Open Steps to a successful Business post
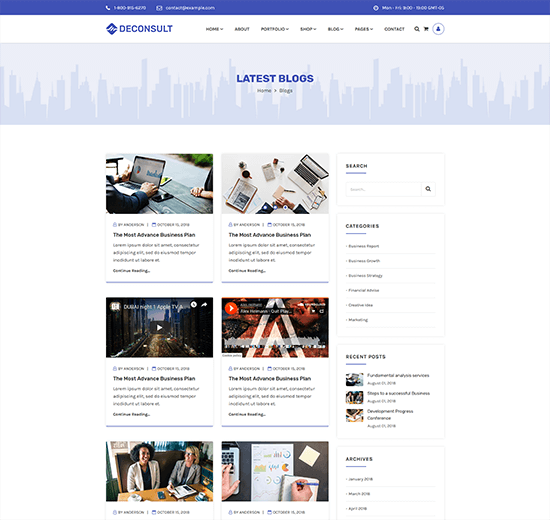Screen dimensions: 550x520 398,393
